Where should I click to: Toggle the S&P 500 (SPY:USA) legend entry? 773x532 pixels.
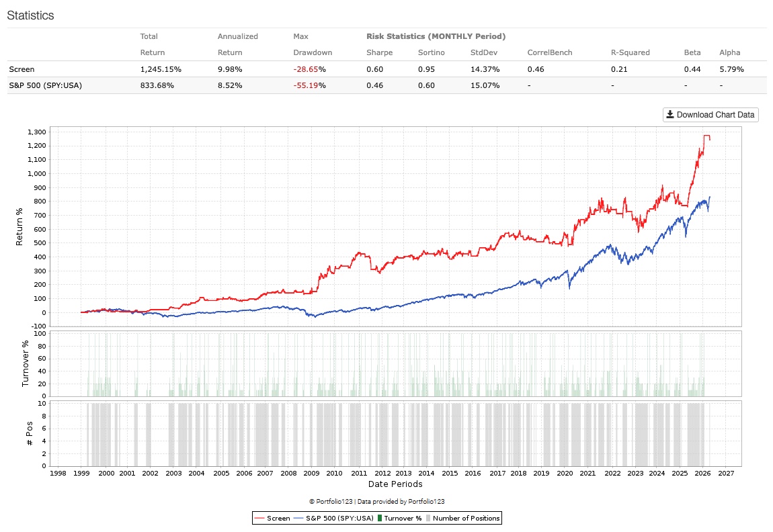tap(334, 518)
